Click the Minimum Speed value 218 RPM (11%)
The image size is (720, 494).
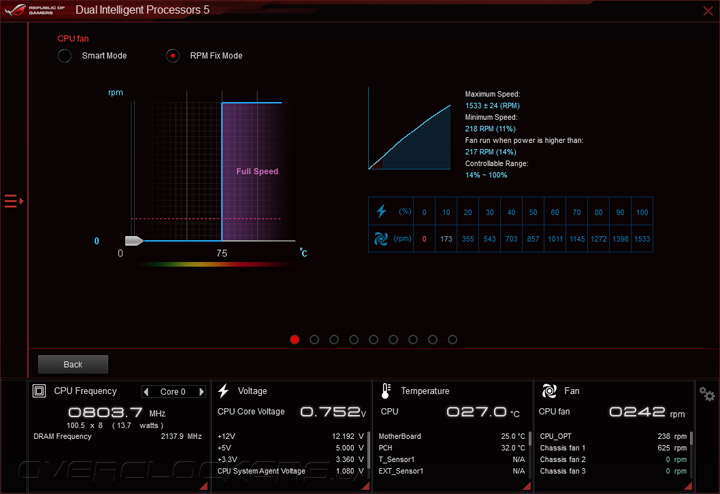490,129
